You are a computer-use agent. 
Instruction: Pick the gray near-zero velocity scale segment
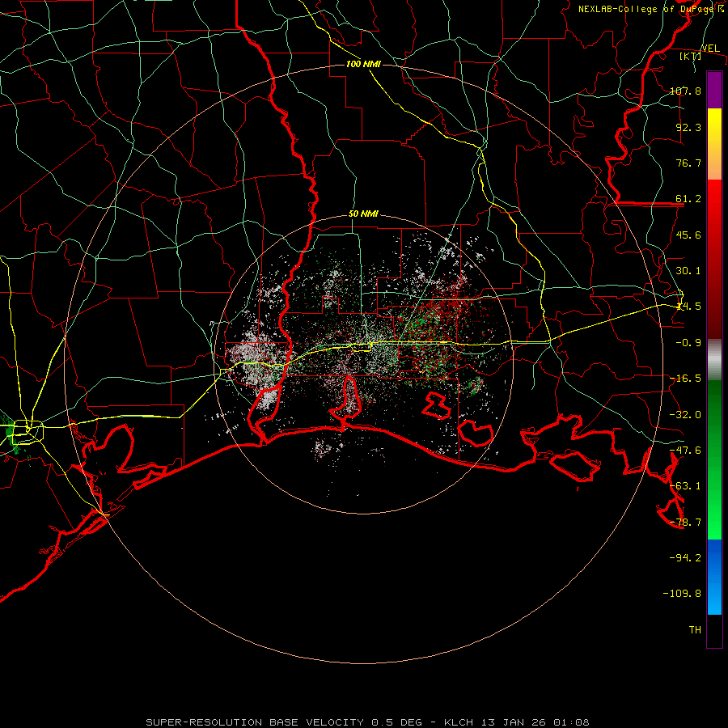(714, 360)
